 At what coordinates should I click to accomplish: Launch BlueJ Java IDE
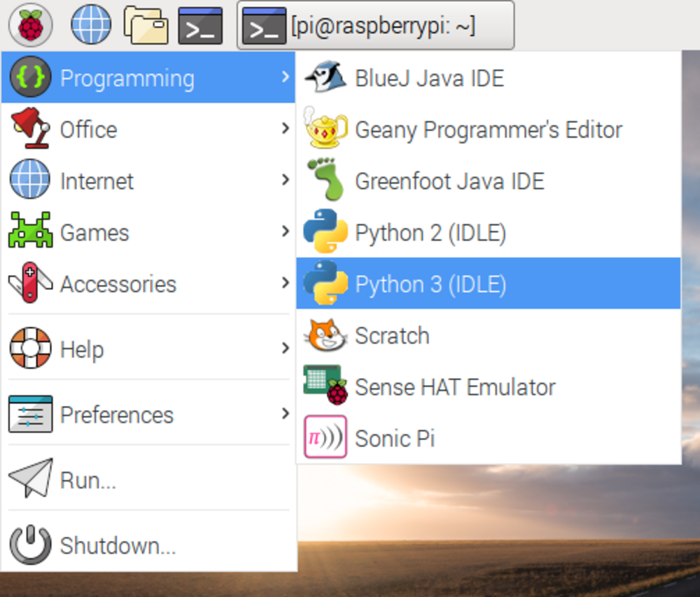point(489,77)
